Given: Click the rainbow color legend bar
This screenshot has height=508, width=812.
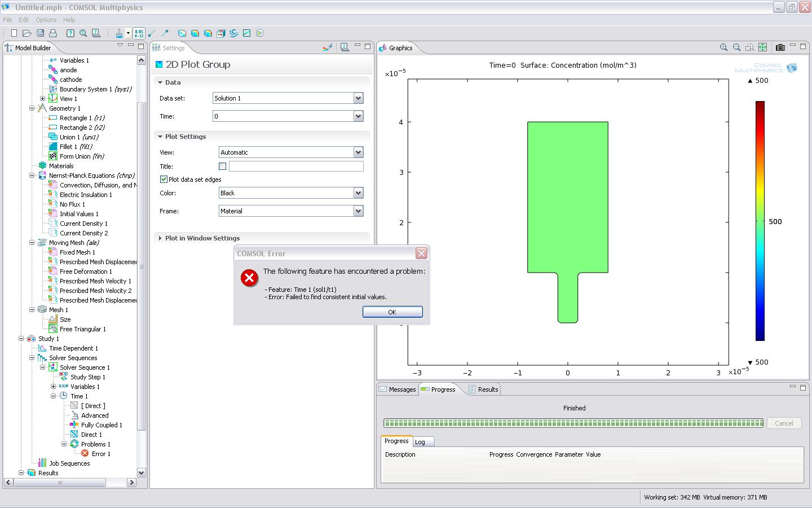Looking at the screenshot, I should pyautogui.click(x=760, y=221).
